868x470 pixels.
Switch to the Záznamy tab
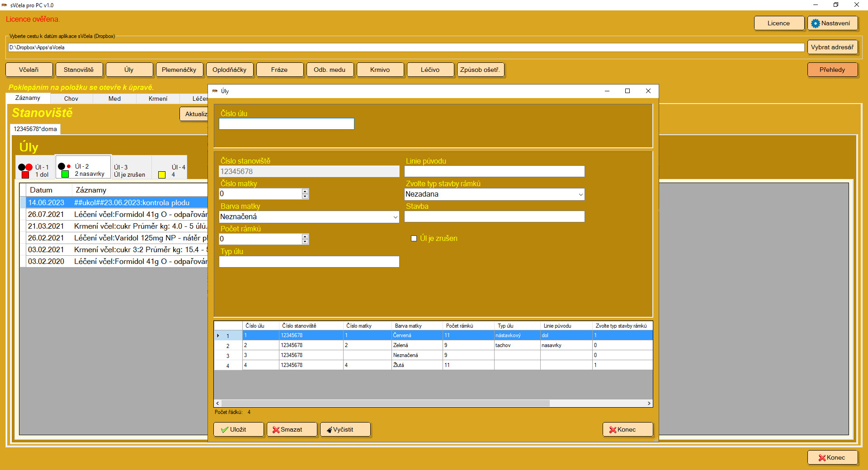(28, 98)
